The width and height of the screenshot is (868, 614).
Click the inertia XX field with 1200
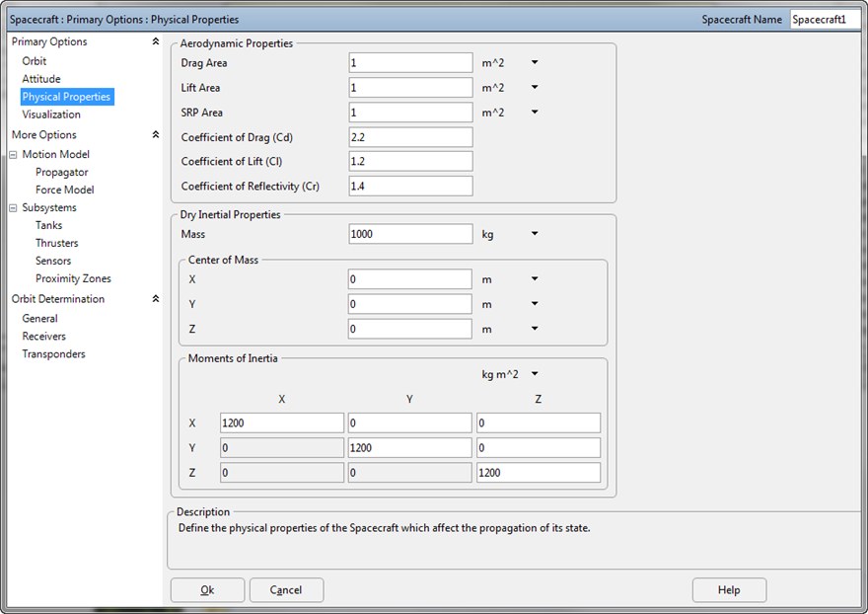tap(282, 422)
